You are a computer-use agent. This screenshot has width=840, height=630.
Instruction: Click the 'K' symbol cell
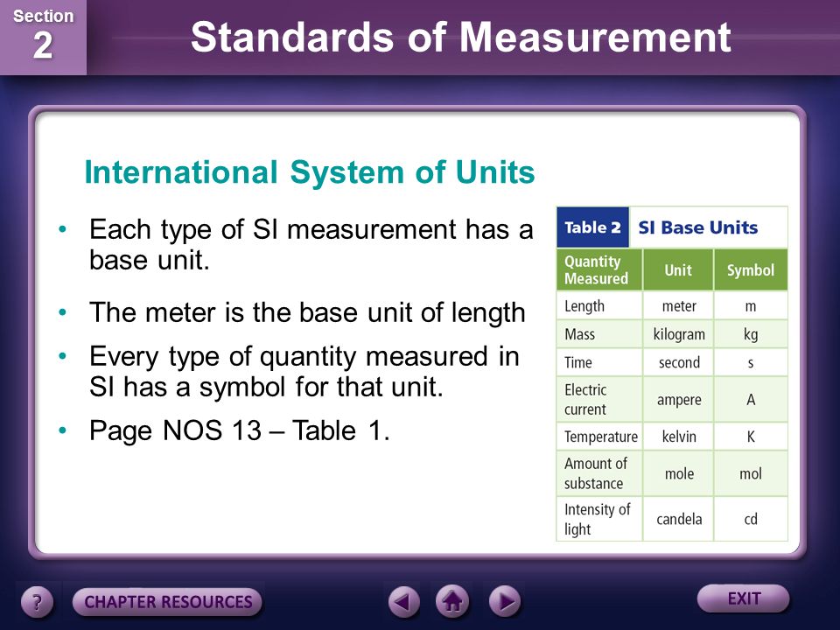[751, 437]
